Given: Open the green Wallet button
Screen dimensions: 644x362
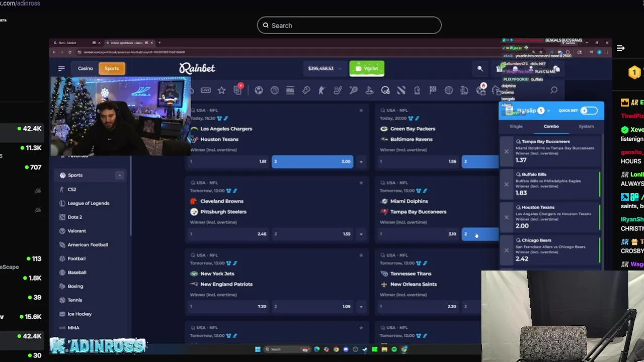Looking at the screenshot, I should pyautogui.click(x=367, y=68).
